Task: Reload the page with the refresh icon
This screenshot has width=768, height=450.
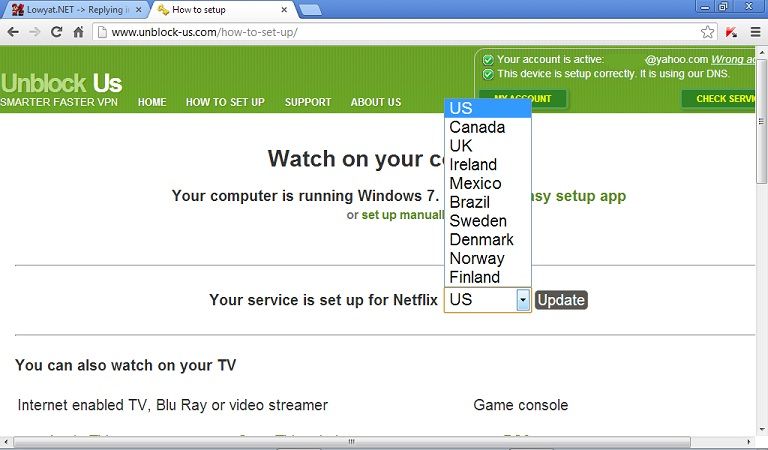Action: [56, 32]
